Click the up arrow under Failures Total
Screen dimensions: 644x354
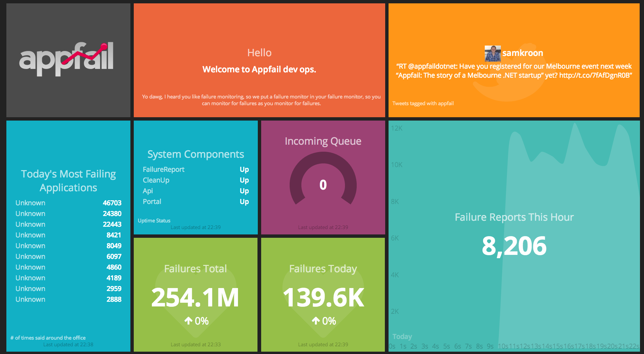[188, 321]
